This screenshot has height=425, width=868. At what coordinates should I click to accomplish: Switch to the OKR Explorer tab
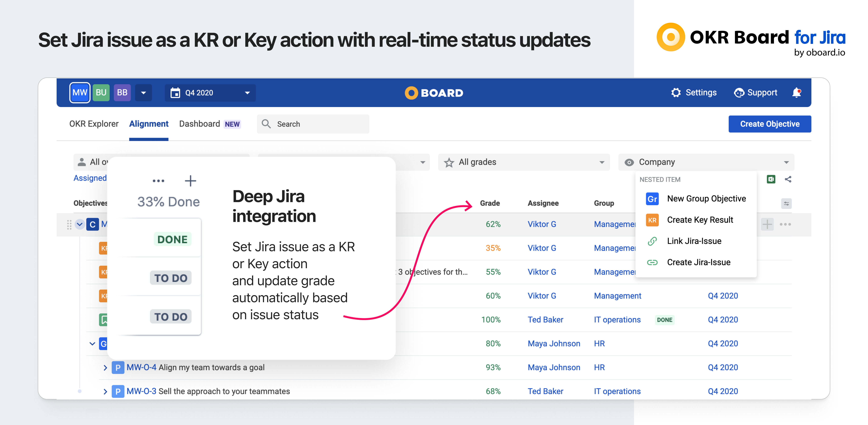pyautogui.click(x=94, y=124)
